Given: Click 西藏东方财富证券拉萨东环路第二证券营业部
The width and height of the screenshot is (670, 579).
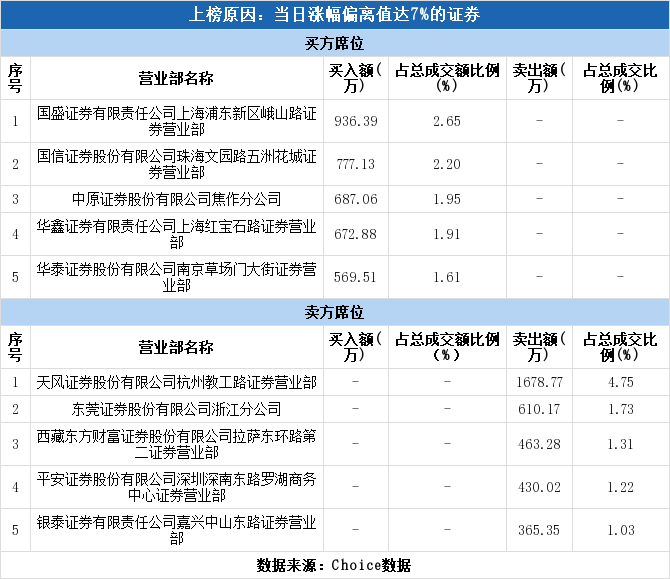Looking at the screenshot, I should 176,444.
